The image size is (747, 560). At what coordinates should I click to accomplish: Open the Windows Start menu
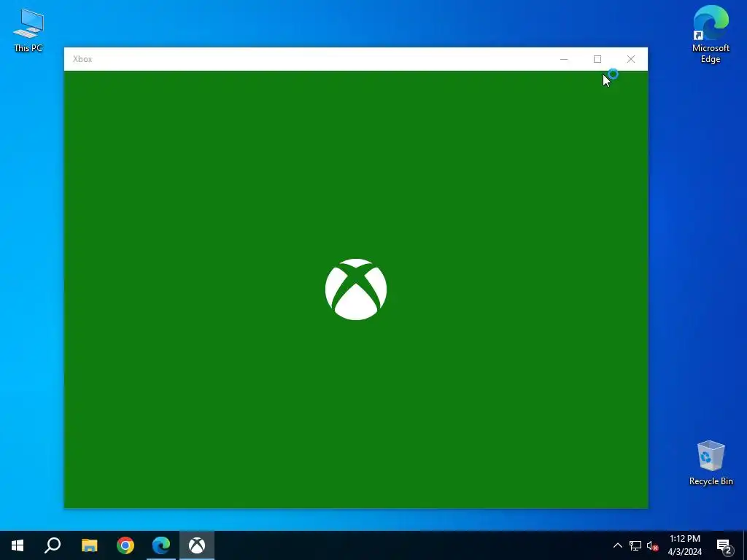coord(18,545)
